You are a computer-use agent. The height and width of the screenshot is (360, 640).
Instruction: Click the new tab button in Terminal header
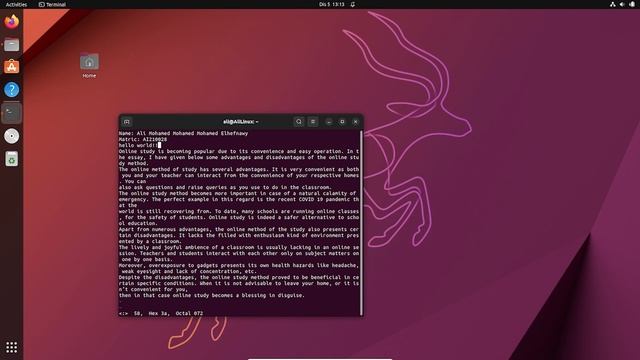point(127,122)
